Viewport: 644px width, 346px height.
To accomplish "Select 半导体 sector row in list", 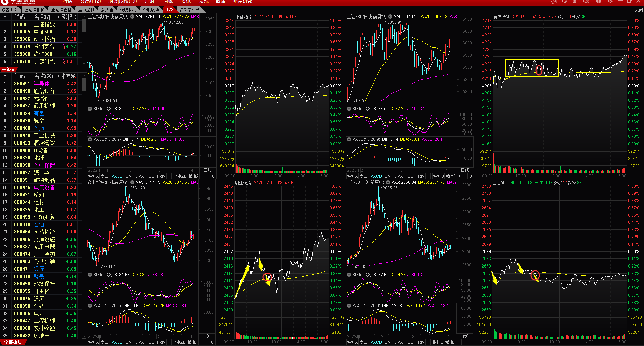I will 41,84.
